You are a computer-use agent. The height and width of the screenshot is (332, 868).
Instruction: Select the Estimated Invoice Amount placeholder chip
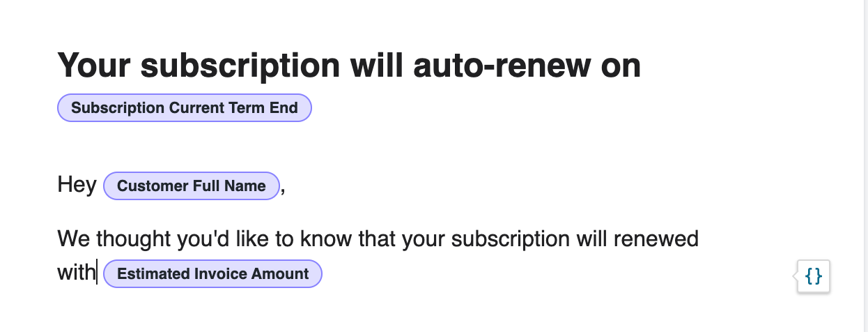pos(212,274)
